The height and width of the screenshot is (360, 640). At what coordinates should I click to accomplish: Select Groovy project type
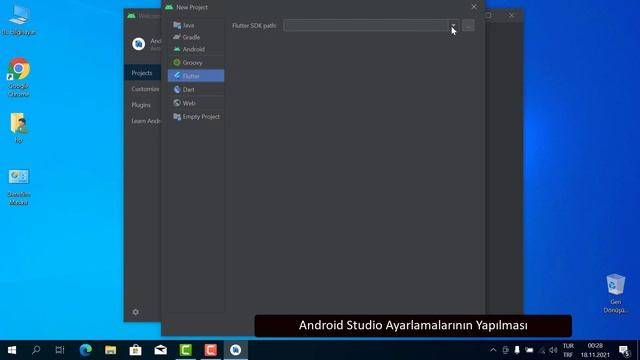click(x=196, y=63)
